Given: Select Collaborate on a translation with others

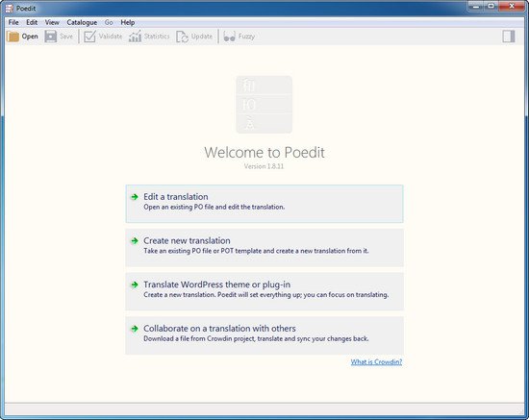Looking at the screenshot, I should pyautogui.click(x=264, y=335).
